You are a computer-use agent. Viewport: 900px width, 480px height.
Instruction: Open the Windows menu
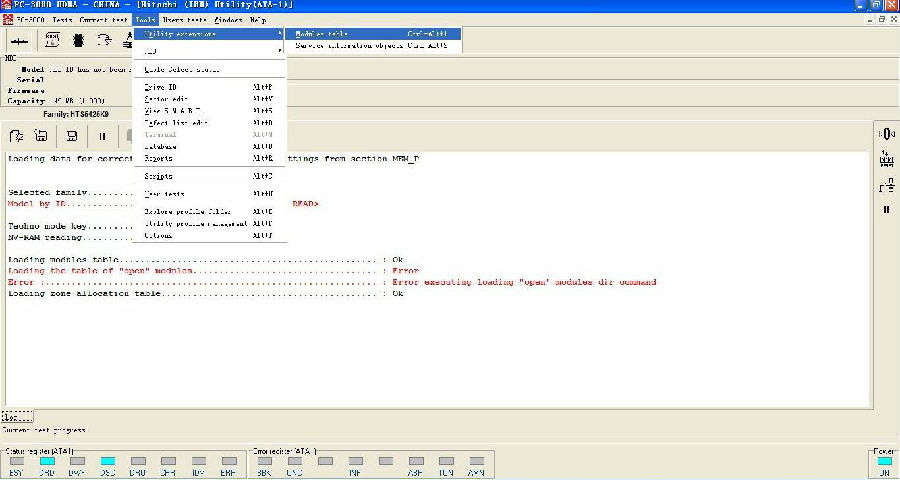pyautogui.click(x=228, y=20)
